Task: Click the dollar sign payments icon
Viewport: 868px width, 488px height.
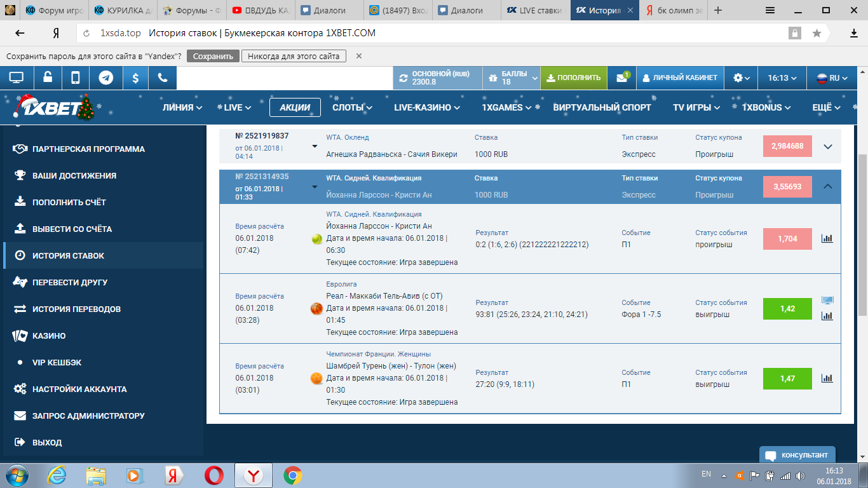Action: click(x=135, y=78)
